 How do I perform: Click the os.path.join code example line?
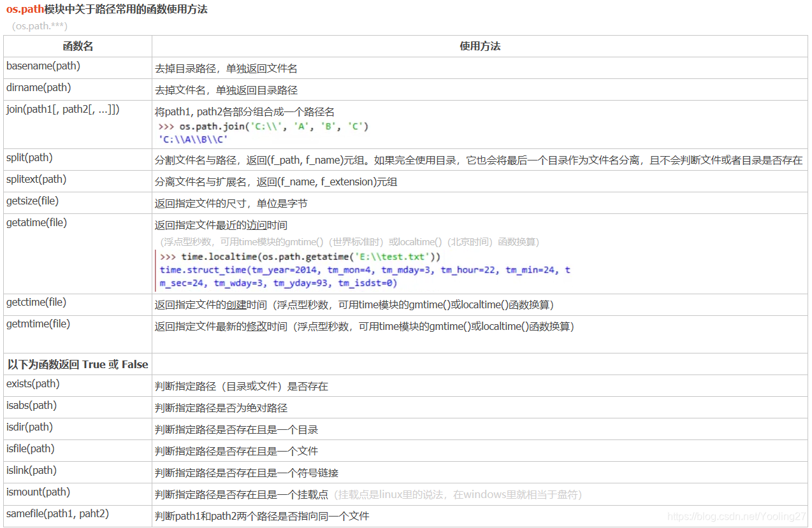coord(263,126)
